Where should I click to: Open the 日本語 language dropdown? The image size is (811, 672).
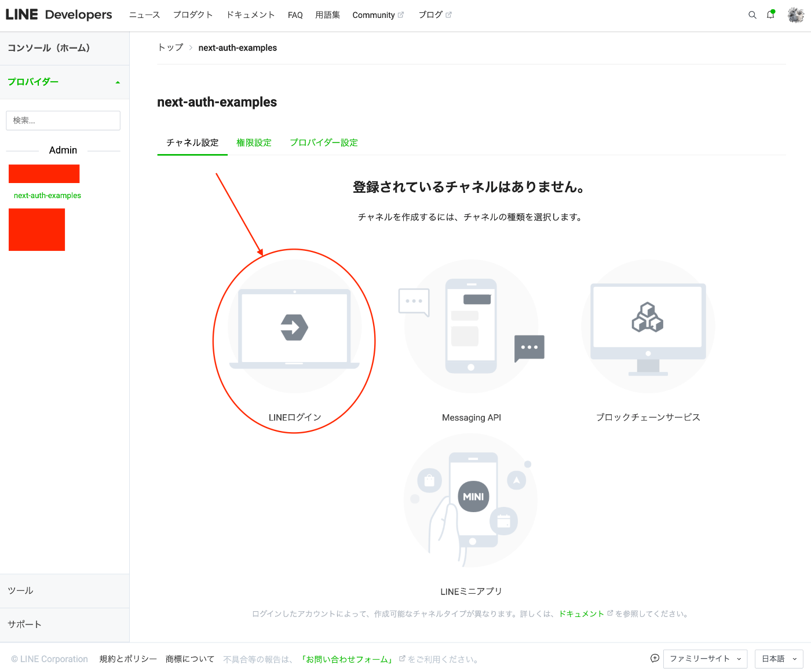tap(779, 659)
